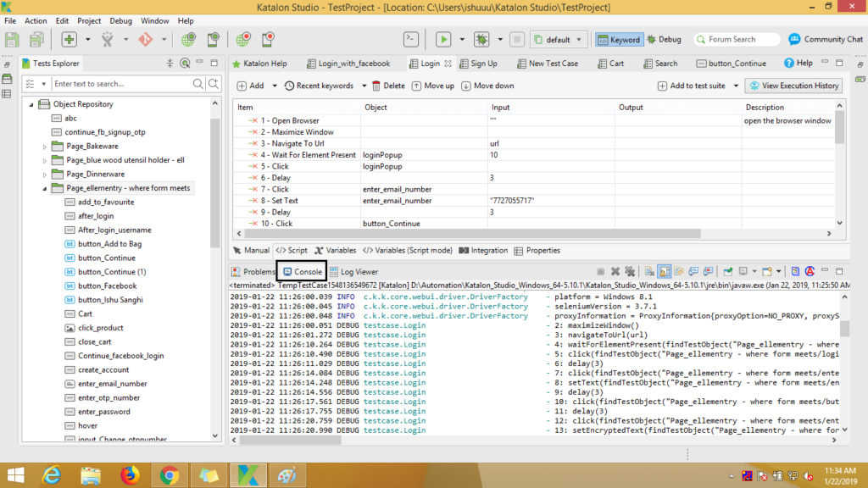The width and height of the screenshot is (868, 488).
Task: Click the New item plus icon
Action: click(69, 39)
